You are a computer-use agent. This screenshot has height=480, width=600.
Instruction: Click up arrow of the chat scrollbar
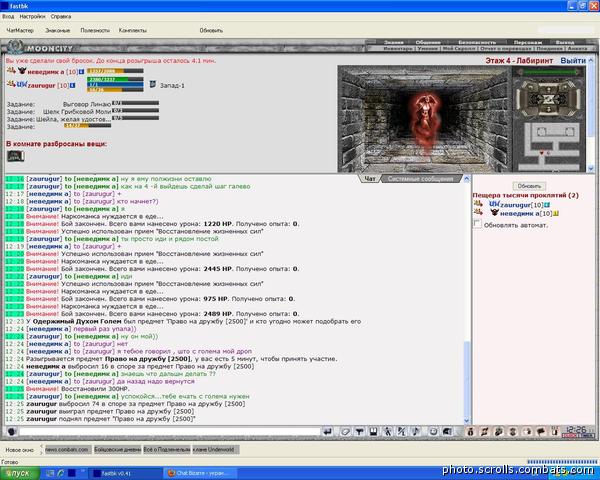pyautogui.click(x=467, y=179)
